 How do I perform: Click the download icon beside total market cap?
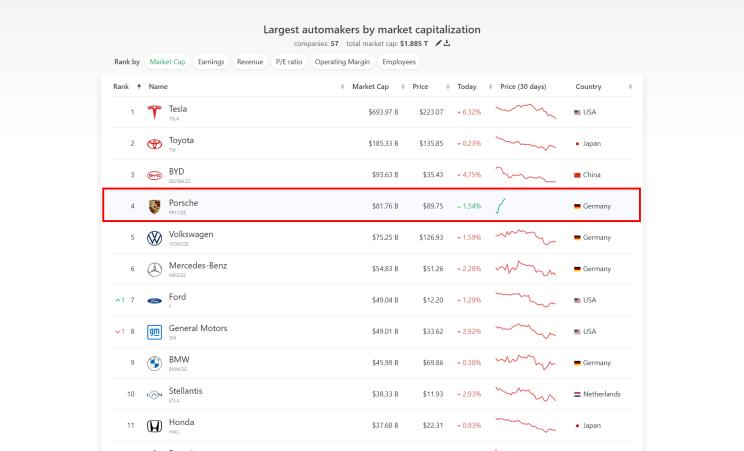(x=447, y=44)
